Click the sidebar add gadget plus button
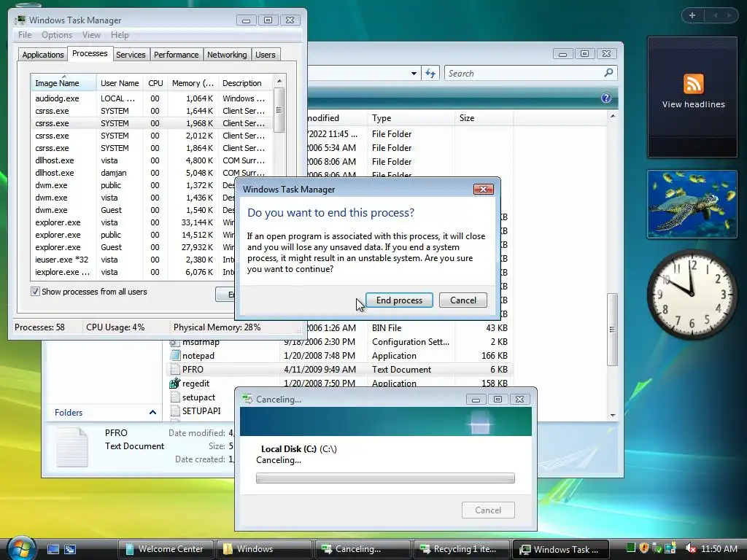The height and width of the screenshot is (560, 747). coord(692,15)
